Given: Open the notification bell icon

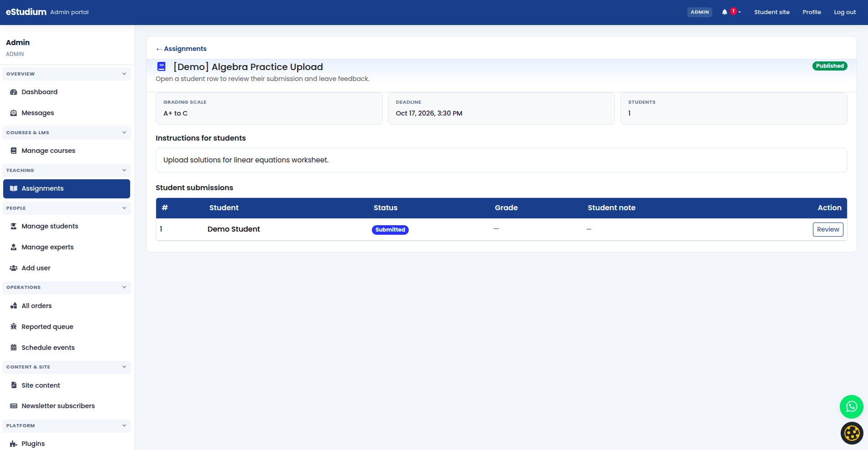Looking at the screenshot, I should coord(725,12).
